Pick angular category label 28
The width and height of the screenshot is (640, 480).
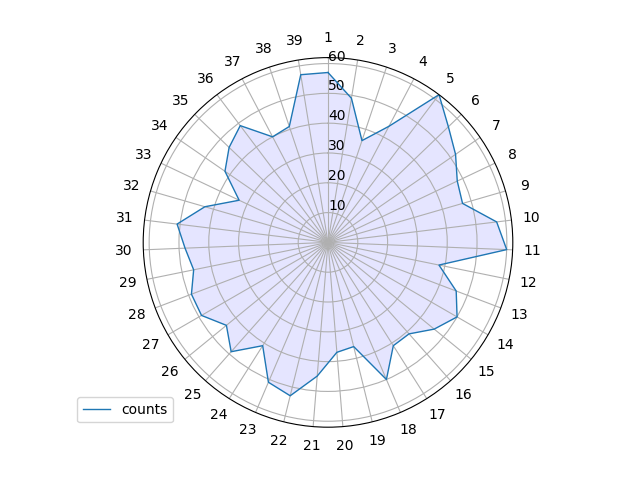pyautogui.click(x=137, y=314)
